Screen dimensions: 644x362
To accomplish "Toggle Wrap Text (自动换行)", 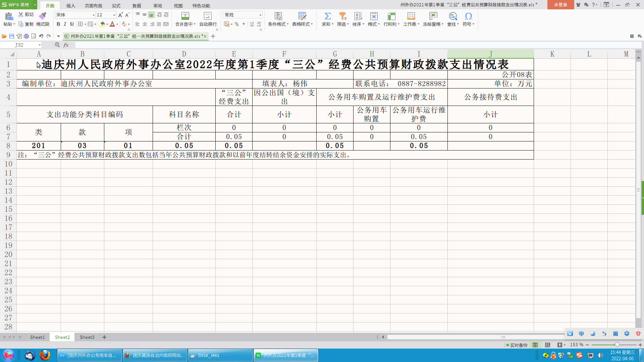I will point(208,16).
